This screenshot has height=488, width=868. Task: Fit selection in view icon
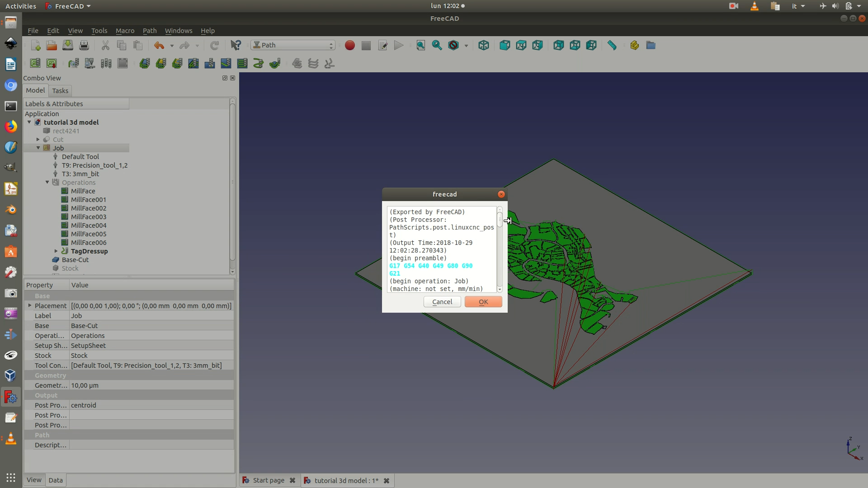[x=437, y=45]
